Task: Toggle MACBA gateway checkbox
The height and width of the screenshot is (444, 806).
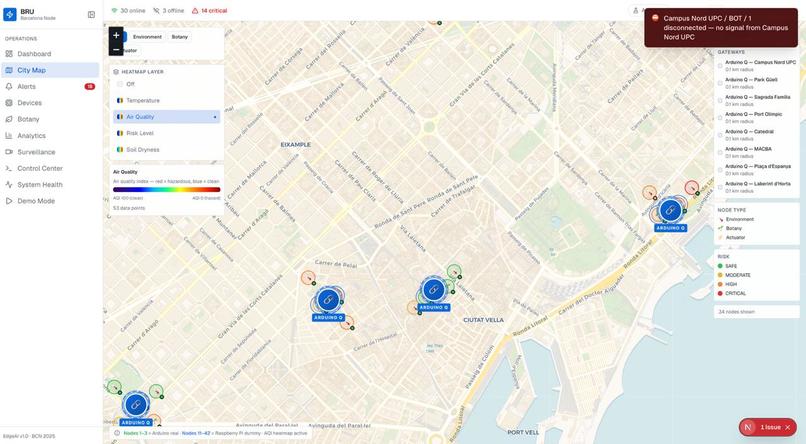Action: pos(720,153)
